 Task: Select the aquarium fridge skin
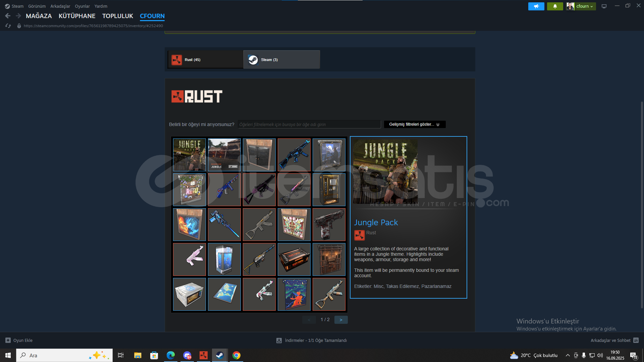pyautogui.click(x=224, y=259)
